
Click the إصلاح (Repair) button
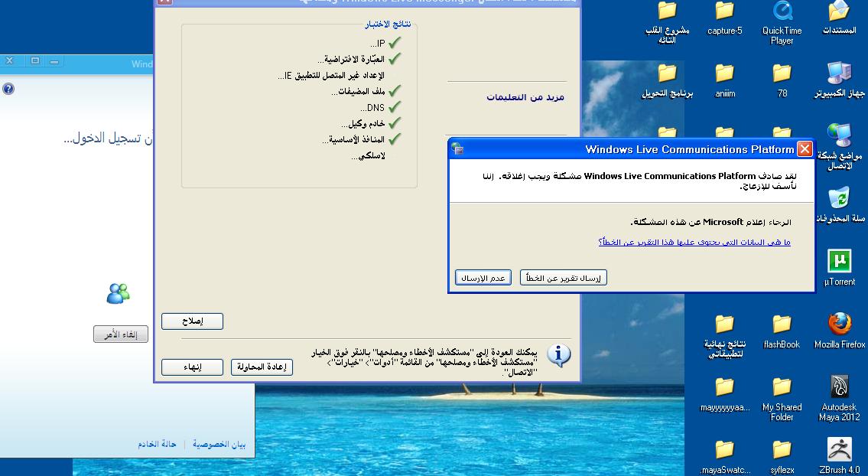(x=192, y=321)
